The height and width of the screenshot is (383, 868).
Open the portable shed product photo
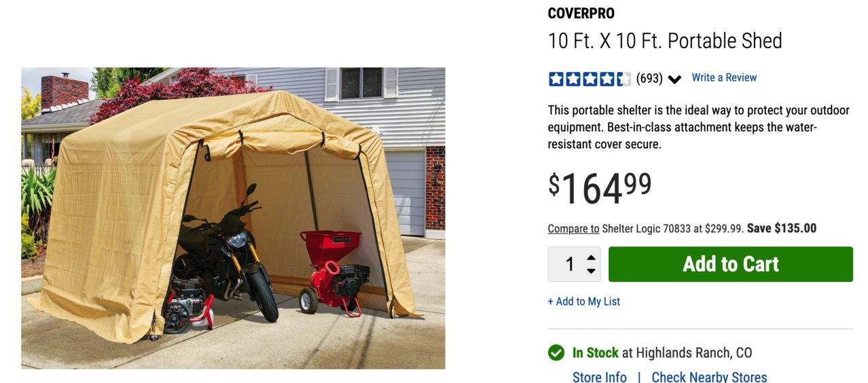coord(233,218)
